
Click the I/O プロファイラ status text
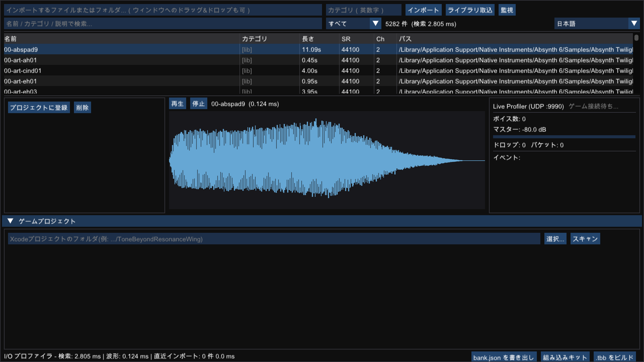tap(119, 356)
